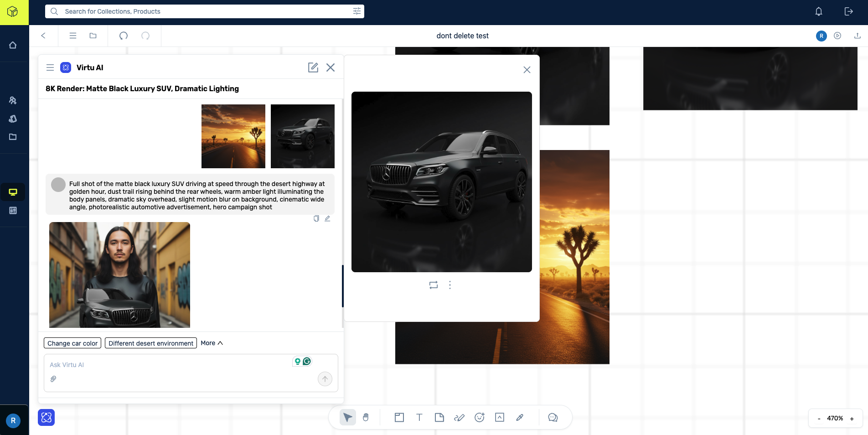The image size is (868, 435).
Task: Toggle Grammarly in the chat input
Action: [x=306, y=361]
